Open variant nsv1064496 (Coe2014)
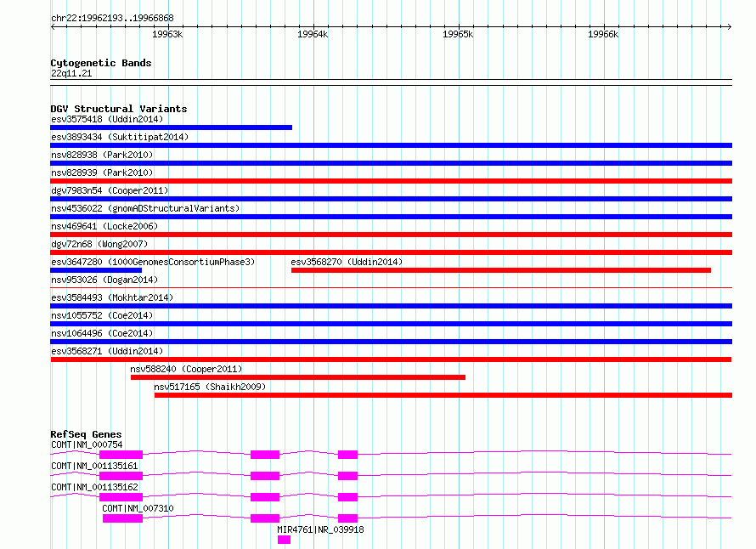756x549 pixels. click(x=102, y=333)
